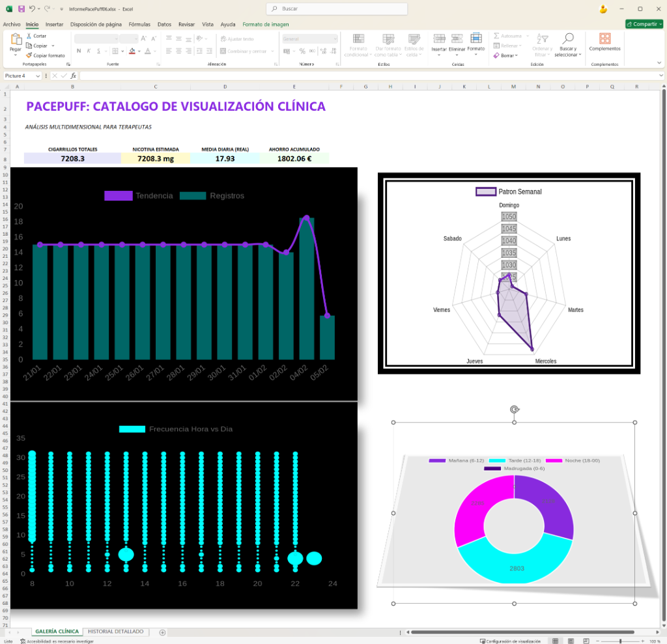The image size is (667, 644).
Task: Toggle center alignment button
Action: click(178, 51)
